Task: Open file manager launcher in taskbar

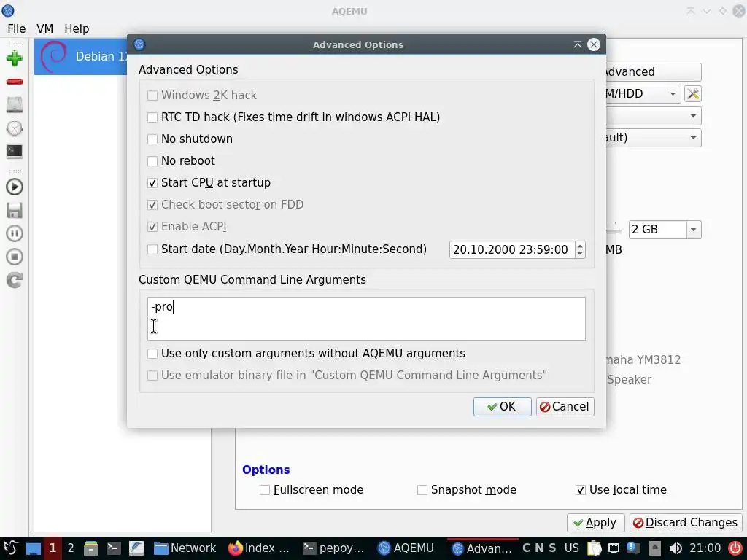Action: pos(90,548)
